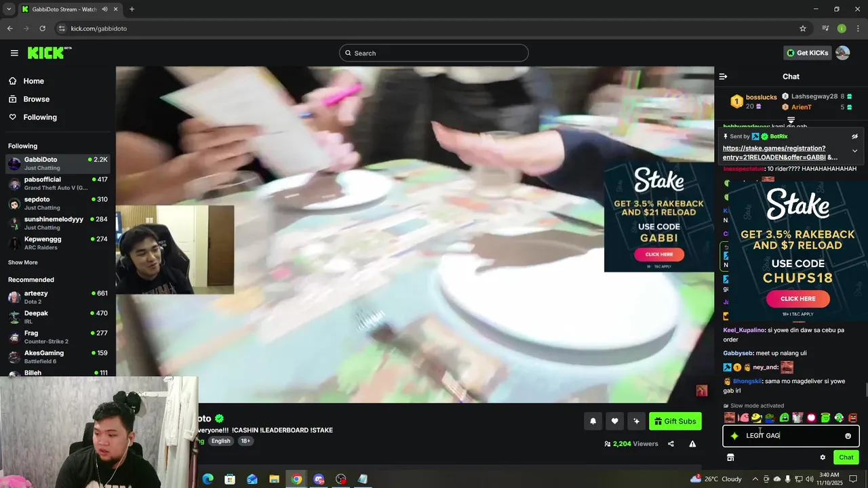Open Deepak recommended channel
This screenshot has width=868, height=488.
click(58, 317)
